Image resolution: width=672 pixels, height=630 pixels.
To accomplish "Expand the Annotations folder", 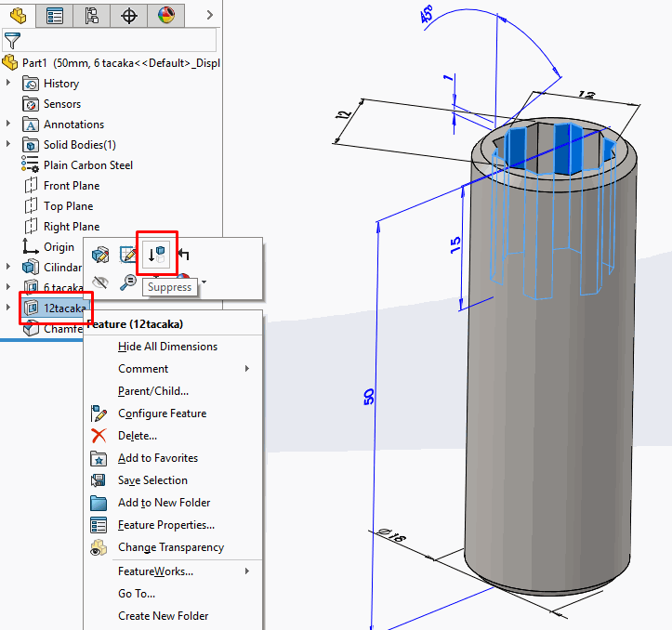I will (8, 125).
